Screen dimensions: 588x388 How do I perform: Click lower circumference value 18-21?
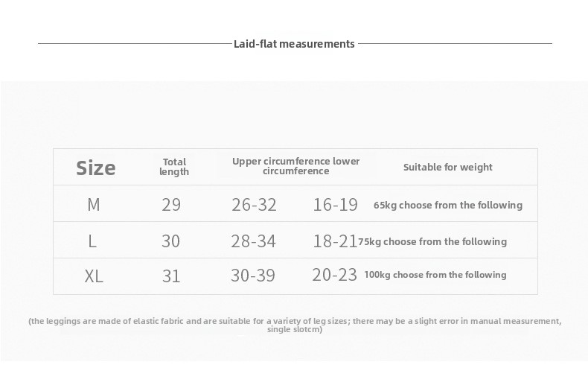pos(335,241)
